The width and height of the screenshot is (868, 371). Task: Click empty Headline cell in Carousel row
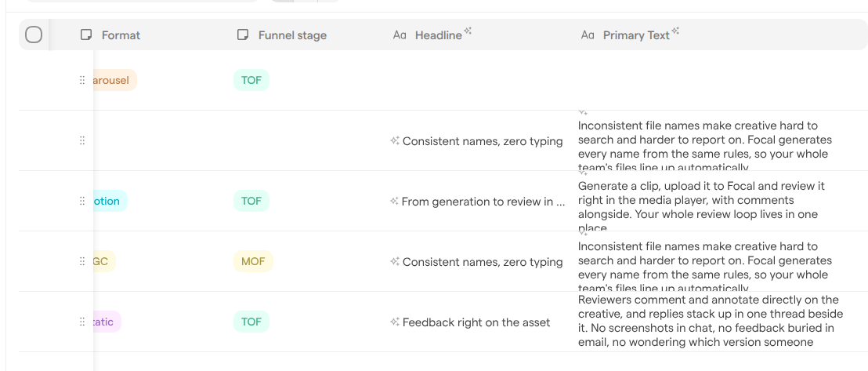click(x=480, y=81)
